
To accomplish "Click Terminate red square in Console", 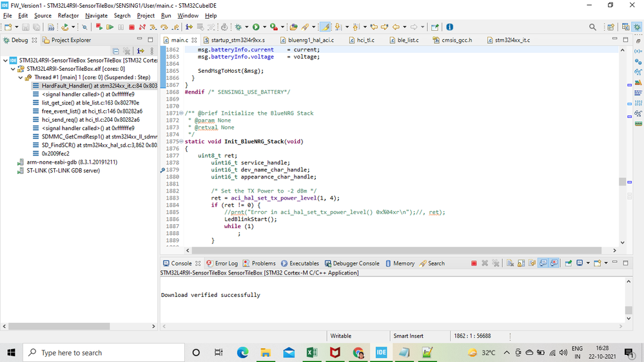I will [474, 263].
